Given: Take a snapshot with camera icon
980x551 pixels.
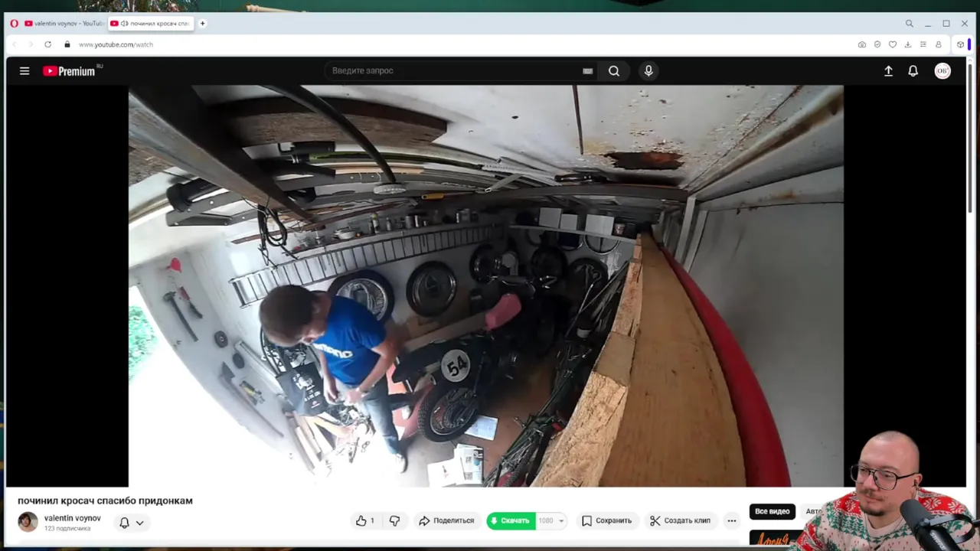Looking at the screenshot, I should (862, 44).
